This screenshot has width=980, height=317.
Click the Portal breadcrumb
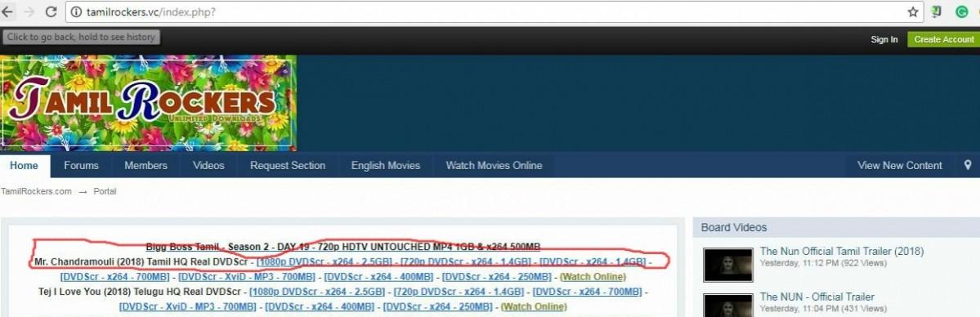(x=105, y=191)
